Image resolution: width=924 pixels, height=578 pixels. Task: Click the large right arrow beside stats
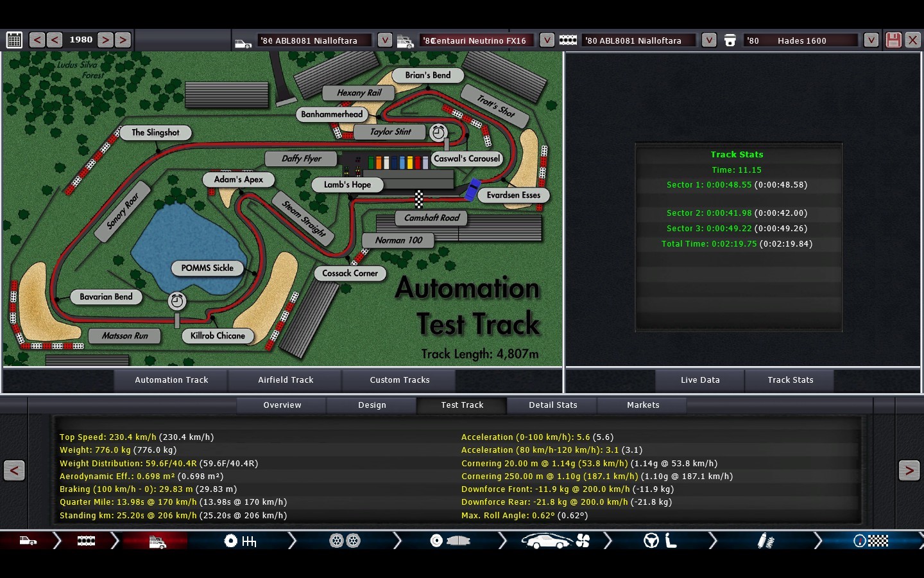(909, 471)
